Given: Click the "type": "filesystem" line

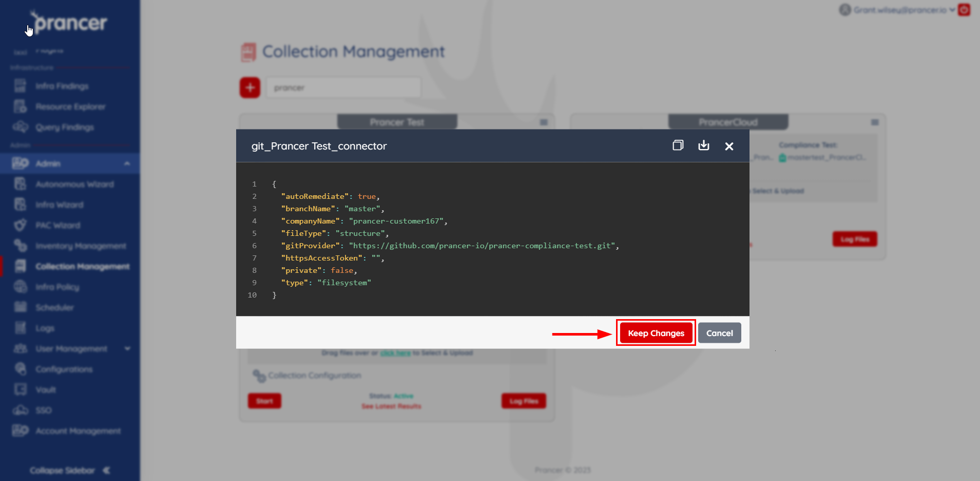Looking at the screenshot, I should click(326, 283).
